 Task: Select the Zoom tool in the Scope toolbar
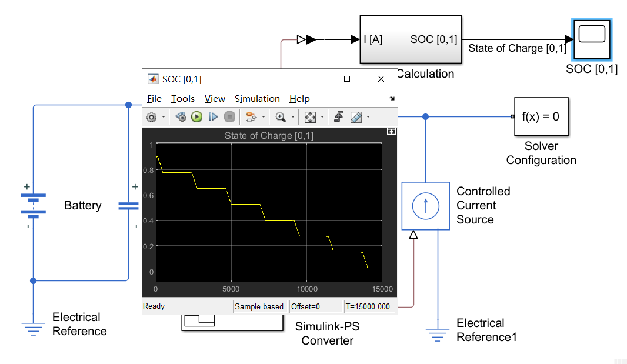281,116
